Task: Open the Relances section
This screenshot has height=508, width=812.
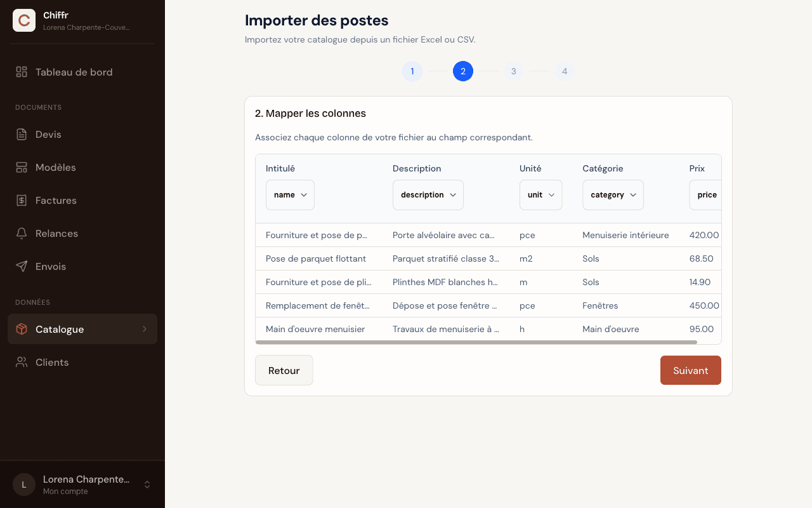Action: click(82, 233)
